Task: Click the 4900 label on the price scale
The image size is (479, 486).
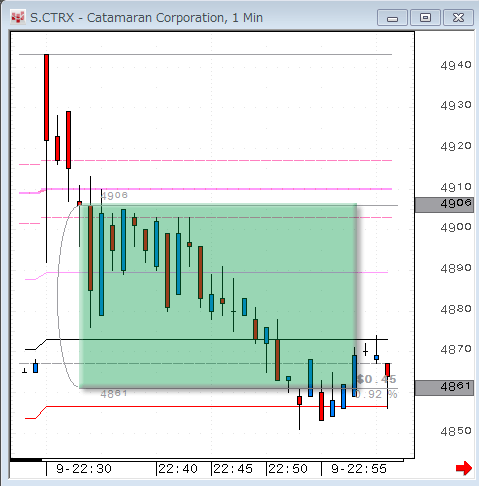Action: pyautogui.click(x=456, y=228)
